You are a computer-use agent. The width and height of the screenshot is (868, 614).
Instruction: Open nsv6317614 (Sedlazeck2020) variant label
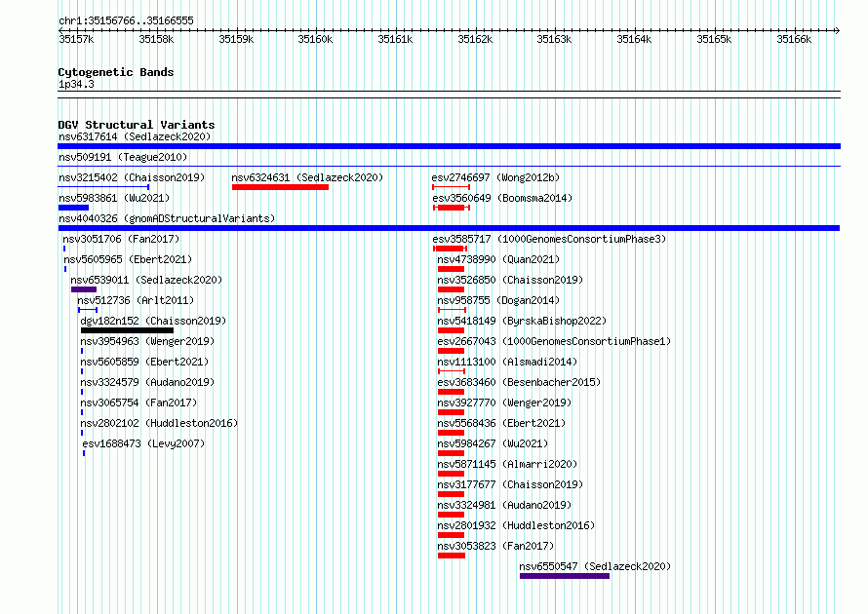135,136
